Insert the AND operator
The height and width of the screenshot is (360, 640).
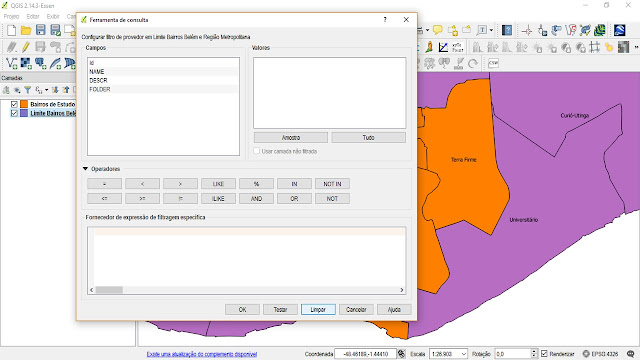coord(256,199)
